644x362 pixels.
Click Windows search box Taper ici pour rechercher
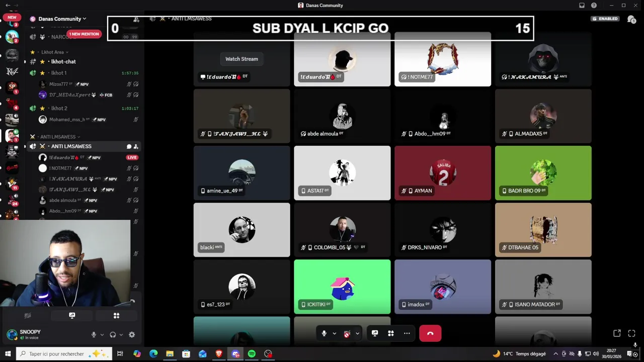tap(64, 354)
